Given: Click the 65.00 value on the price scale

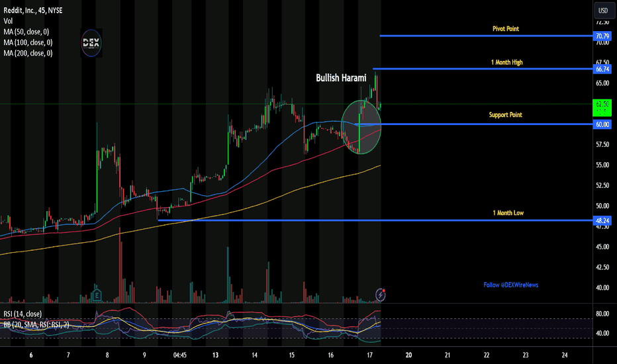Looking at the screenshot, I should point(602,83).
